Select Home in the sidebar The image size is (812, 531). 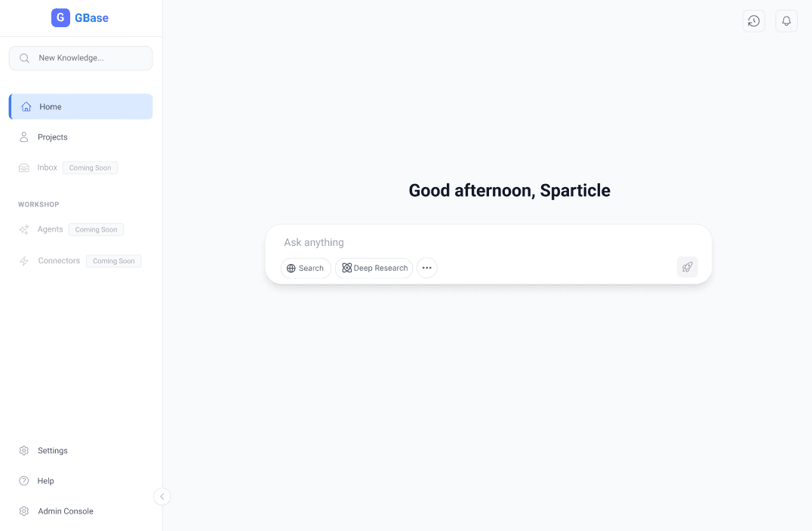pos(81,107)
